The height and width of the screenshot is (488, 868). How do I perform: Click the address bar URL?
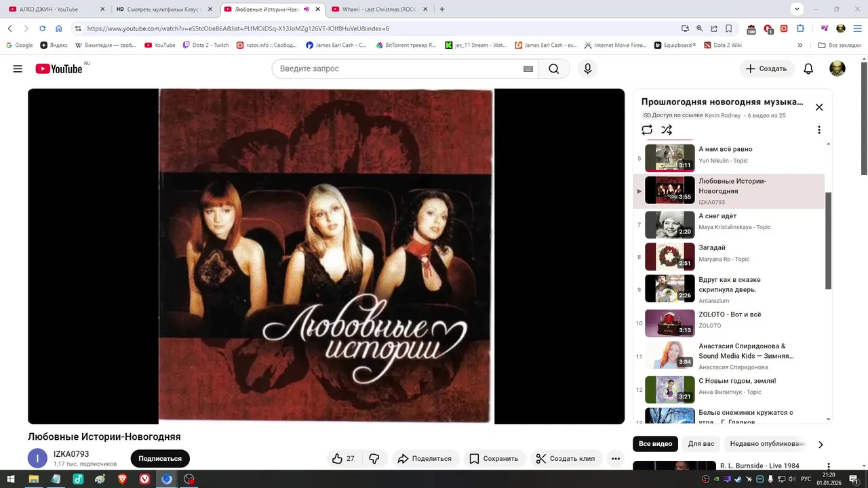coord(238,28)
